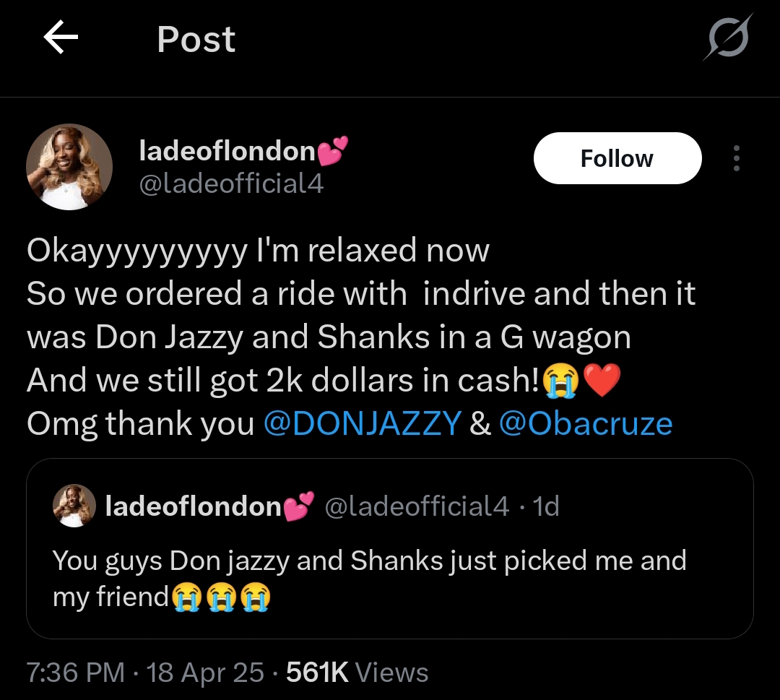Tap the quoted post's small avatar

click(x=74, y=506)
